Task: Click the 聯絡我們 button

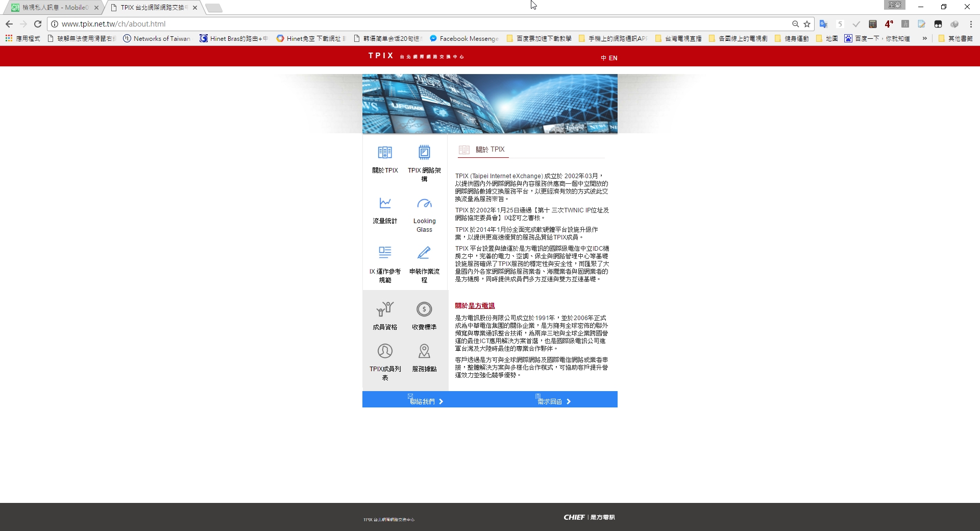Action: pos(426,400)
